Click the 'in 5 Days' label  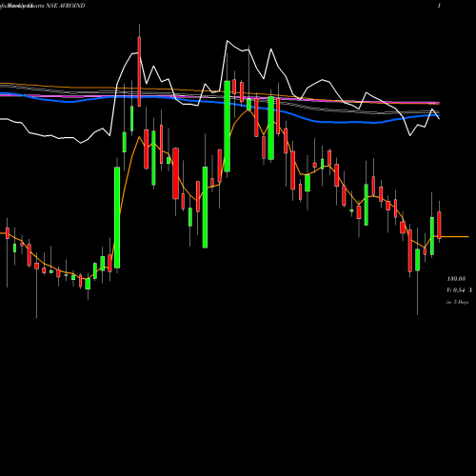click(458, 302)
